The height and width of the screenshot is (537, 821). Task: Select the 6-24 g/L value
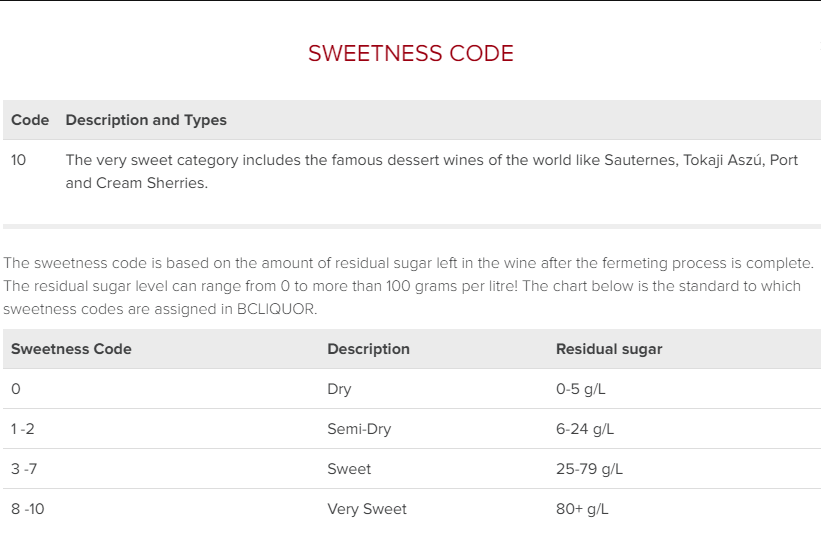[585, 429]
